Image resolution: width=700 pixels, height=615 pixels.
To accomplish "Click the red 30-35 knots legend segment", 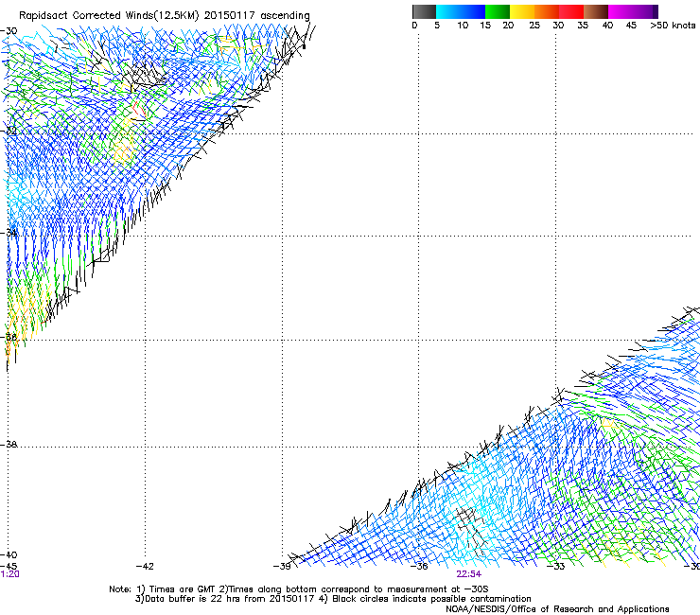I will coord(571,11).
